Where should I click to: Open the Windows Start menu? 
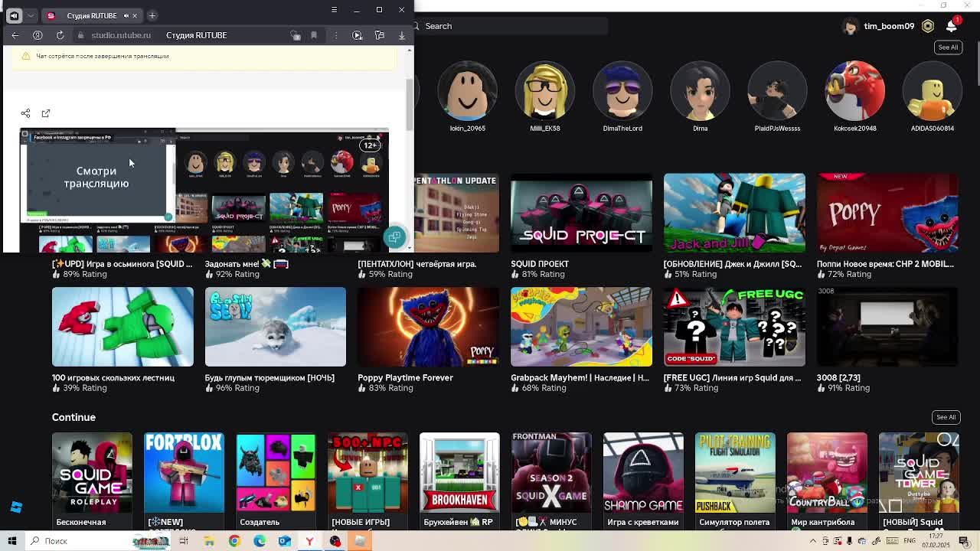click(x=12, y=541)
